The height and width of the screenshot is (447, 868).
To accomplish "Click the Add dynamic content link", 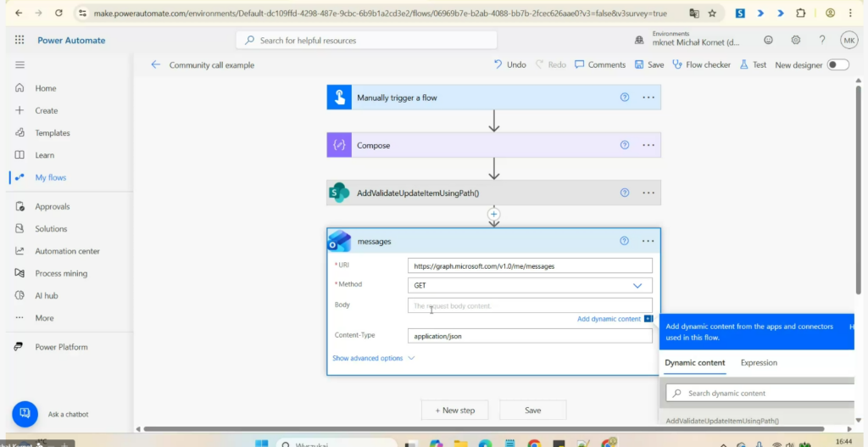I will click(609, 319).
